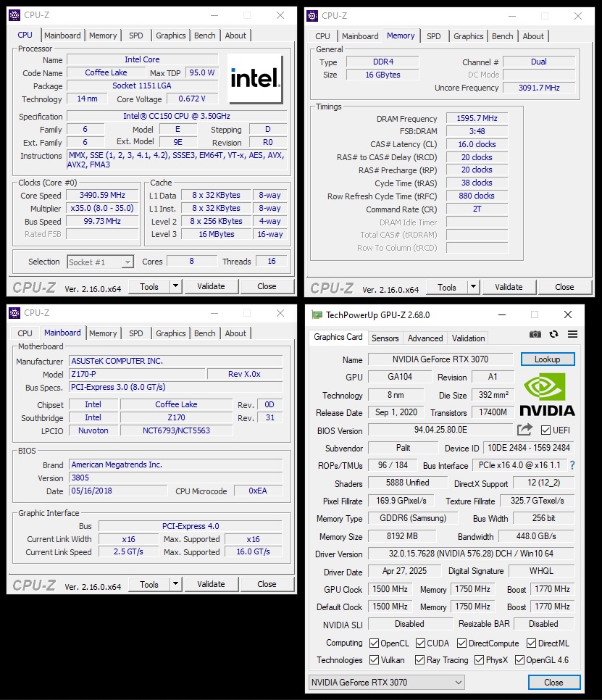
Task: Click Validate in the CPU window
Action: click(211, 286)
